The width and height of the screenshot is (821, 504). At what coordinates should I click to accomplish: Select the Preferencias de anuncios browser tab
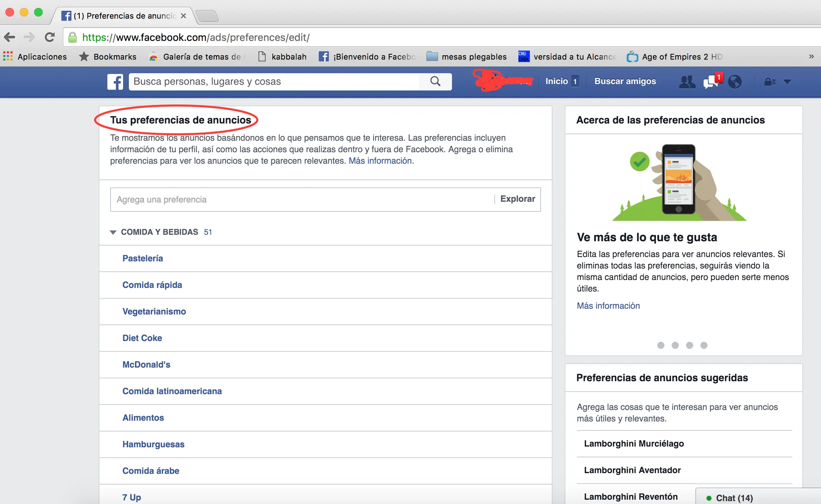click(x=123, y=16)
